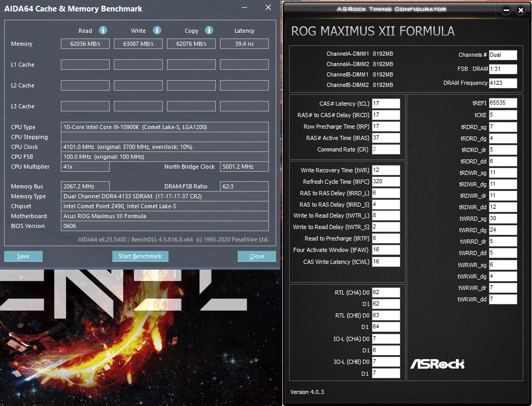Select the Memory Latency value 39.4 ns
532x406 pixels.
click(x=244, y=44)
